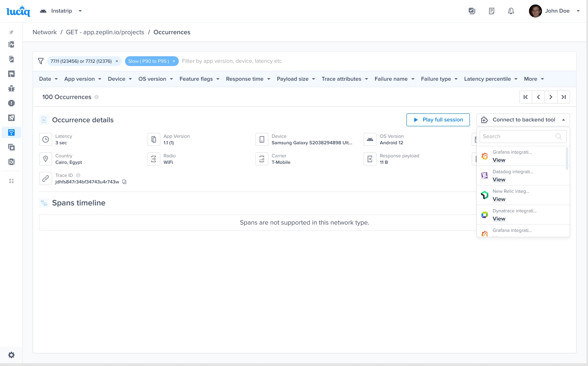The width and height of the screenshot is (588, 366).
Task: Click the notifications bell icon
Action: pos(511,11)
